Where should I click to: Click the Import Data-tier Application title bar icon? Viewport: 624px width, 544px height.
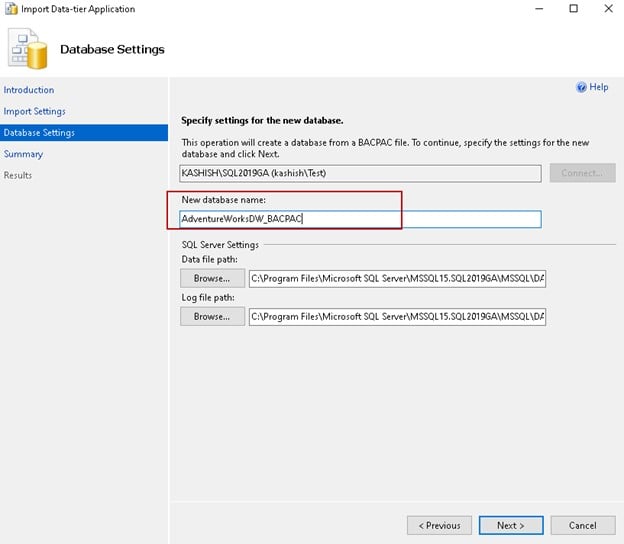tap(11, 9)
